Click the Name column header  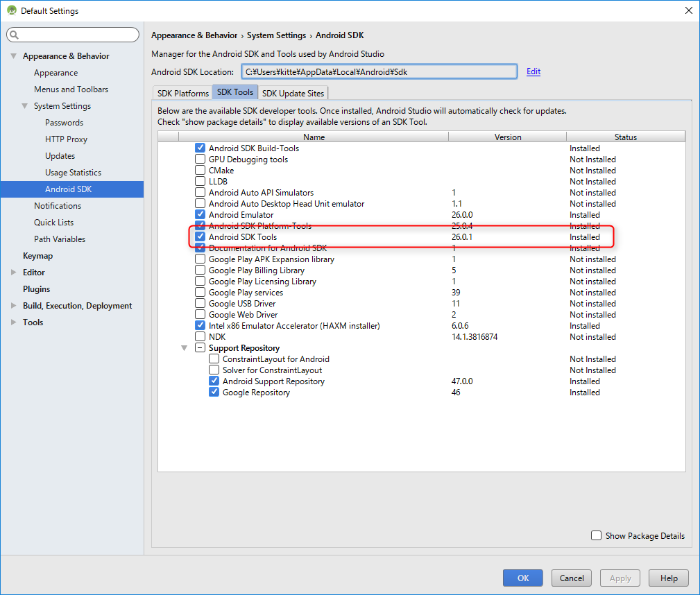[x=314, y=137]
